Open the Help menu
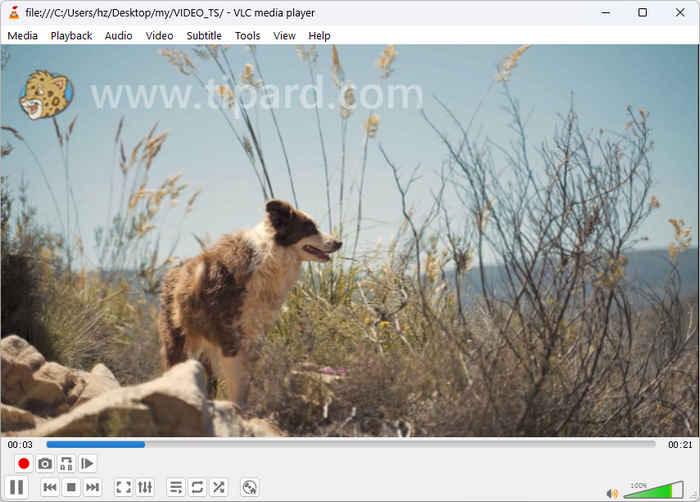The height and width of the screenshot is (502, 700). 319,36
